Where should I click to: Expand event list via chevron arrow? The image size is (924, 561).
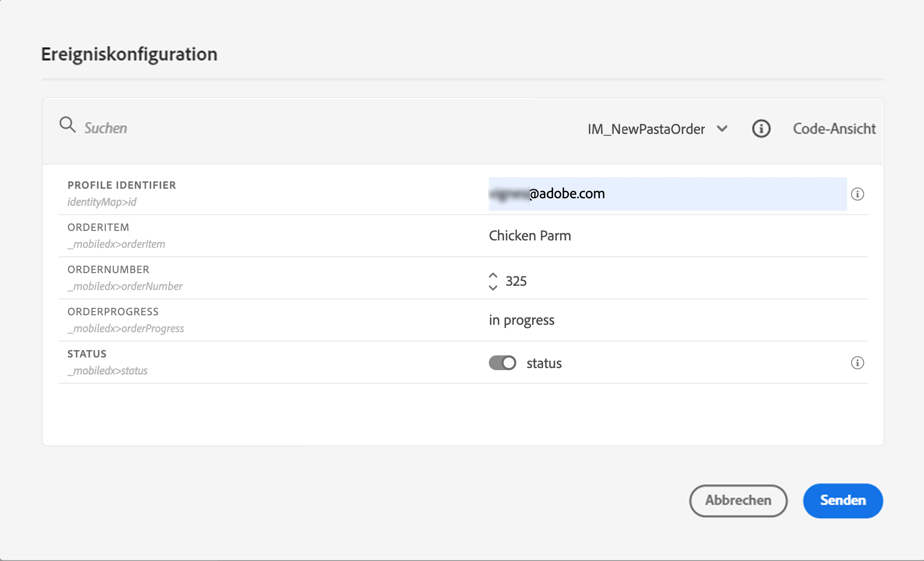(x=722, y=129)
